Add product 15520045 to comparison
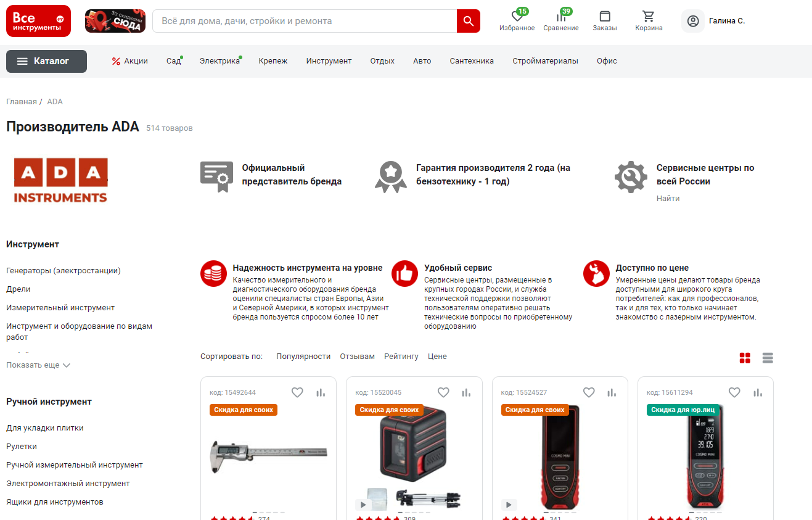Image resolution: width=812 pixels, height=520 pixels. (466, 392)
